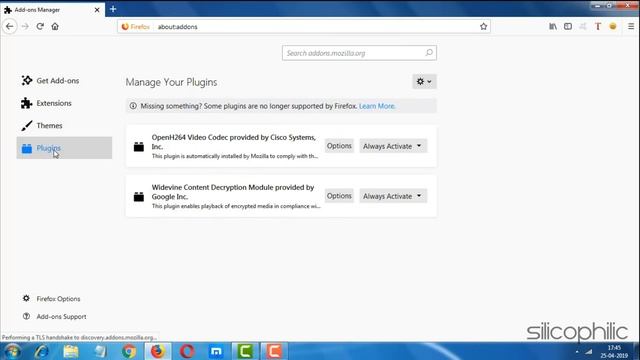Open File Explorer from the taskbar
This screenshot has width=640, height=360.
[71, 351]
